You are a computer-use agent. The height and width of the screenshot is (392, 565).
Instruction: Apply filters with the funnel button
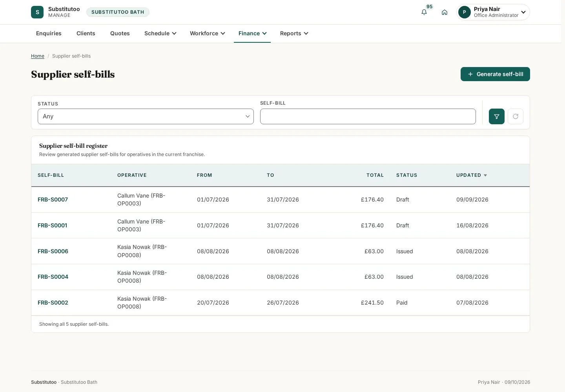[x=497, y=116]
